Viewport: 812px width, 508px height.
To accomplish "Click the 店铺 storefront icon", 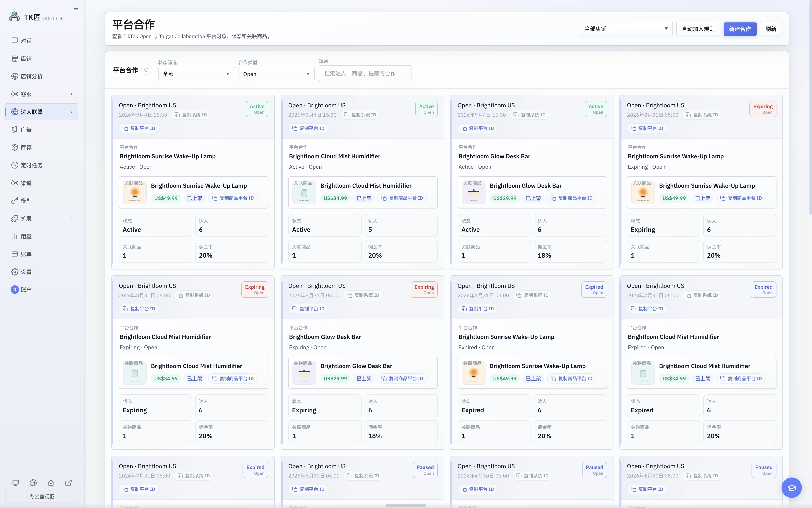I will pos(15,58).
